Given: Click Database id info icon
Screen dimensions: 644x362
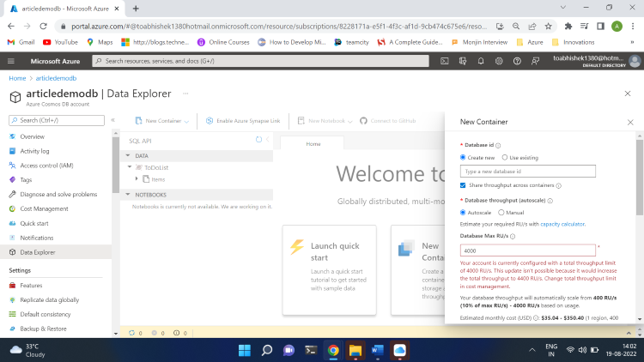Looking at the screenshot, I should (x=498, y=145).
